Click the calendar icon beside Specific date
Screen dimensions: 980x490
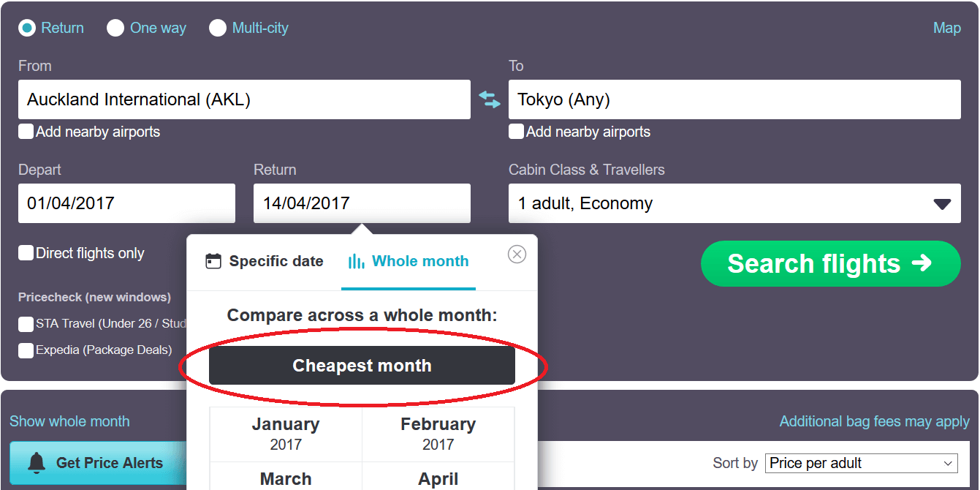point(213,261)
